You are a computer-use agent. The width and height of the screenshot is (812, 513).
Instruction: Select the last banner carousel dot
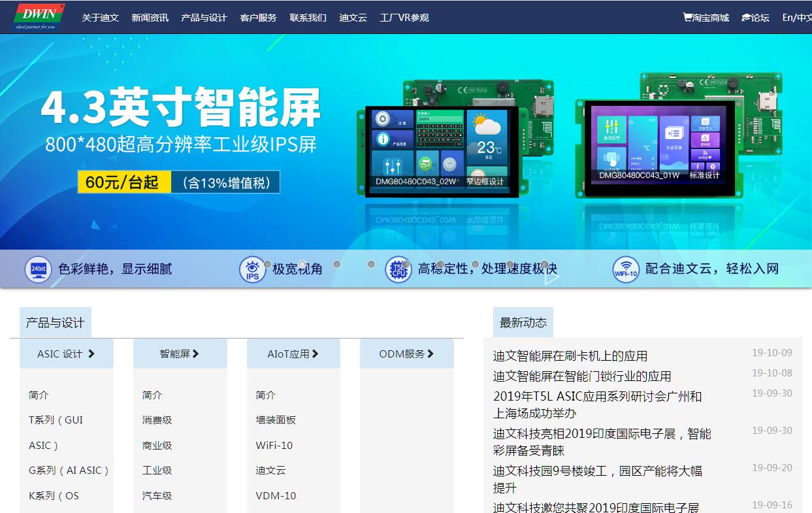(x=544, y=265)
